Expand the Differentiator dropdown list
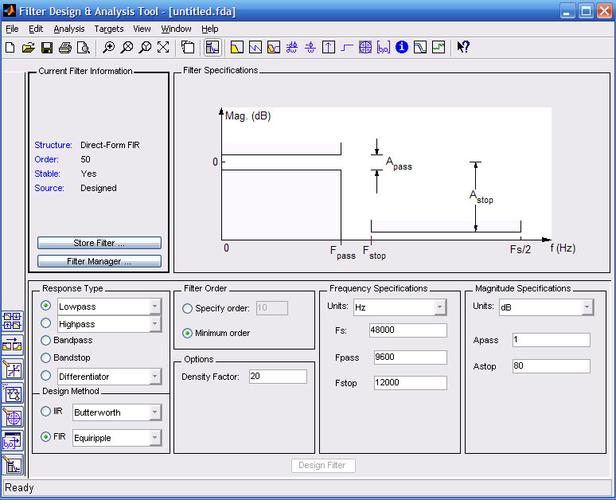616x500 pixels. 155,376
